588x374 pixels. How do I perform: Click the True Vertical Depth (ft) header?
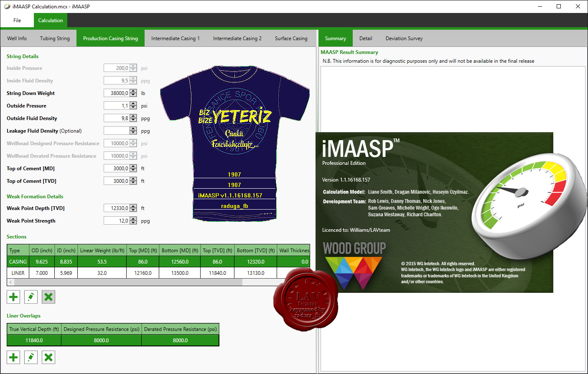click(34, 329)
